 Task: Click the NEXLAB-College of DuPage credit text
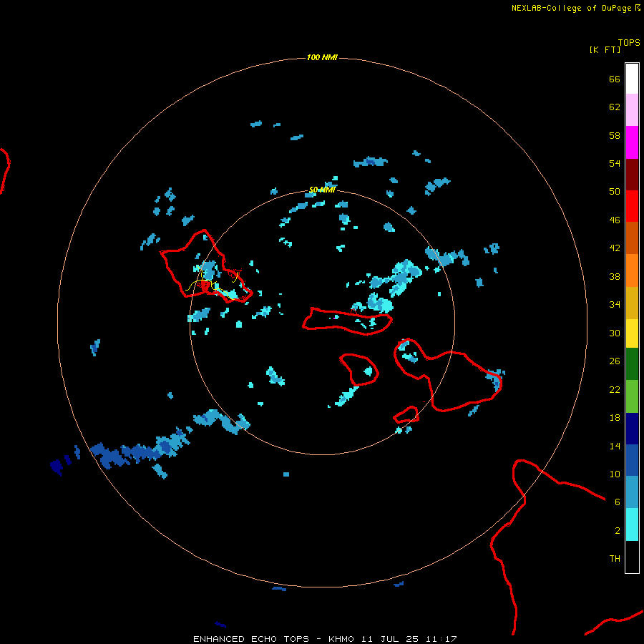coord(571,8)
